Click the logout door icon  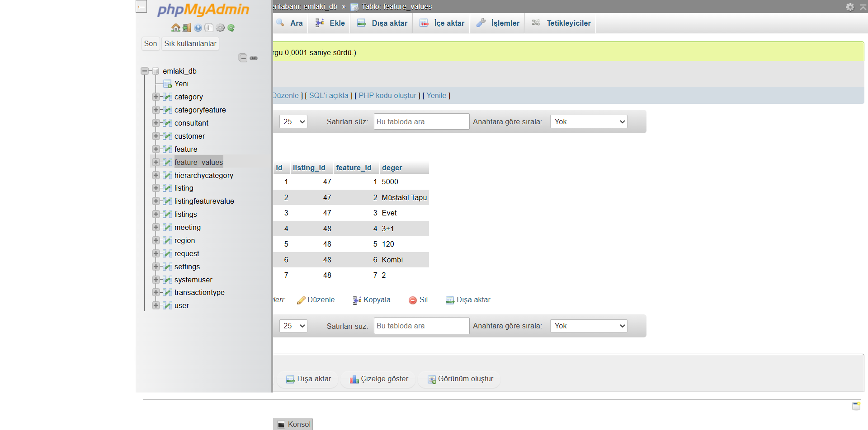tap(187, 28)
